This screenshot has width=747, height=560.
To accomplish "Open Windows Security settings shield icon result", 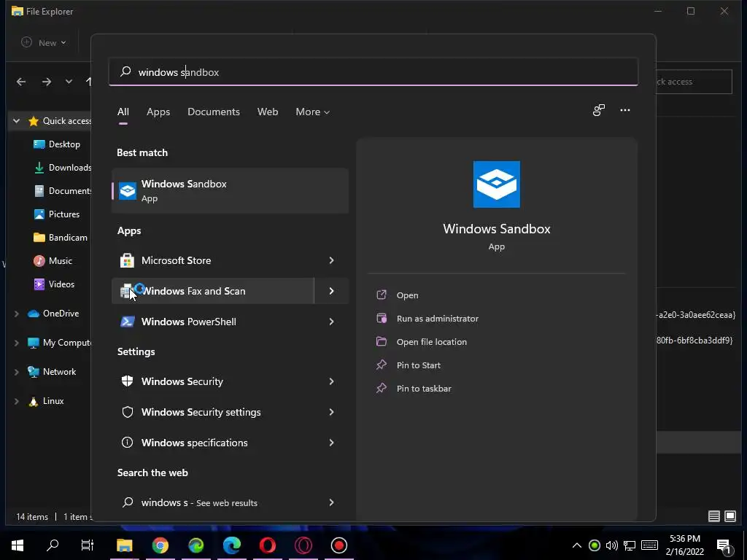I will tap(213, 412).
